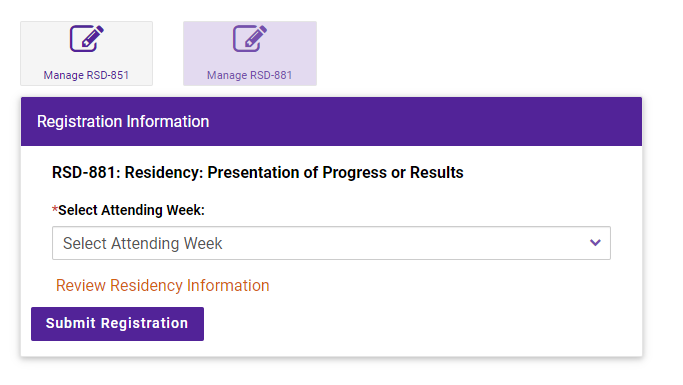This screenshot has width=683, height=385.
Task: Click the edit pencil icon for RSD-851
Action: (x=87, y=39)
